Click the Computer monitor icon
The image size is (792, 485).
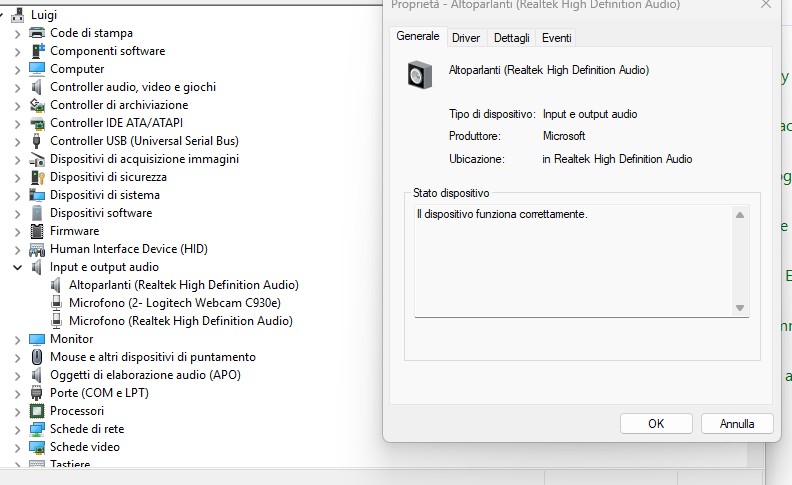point(37,69)
